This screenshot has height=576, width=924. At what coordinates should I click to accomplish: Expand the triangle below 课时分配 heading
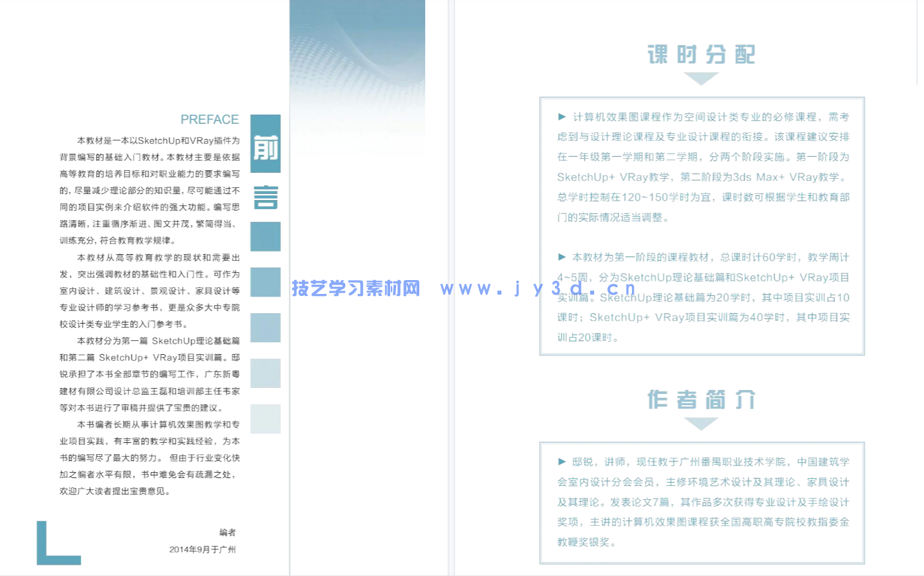pos(701,77)
